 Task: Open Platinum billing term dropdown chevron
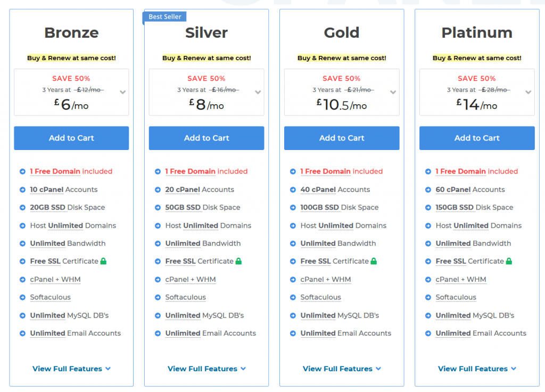(529, 93)
